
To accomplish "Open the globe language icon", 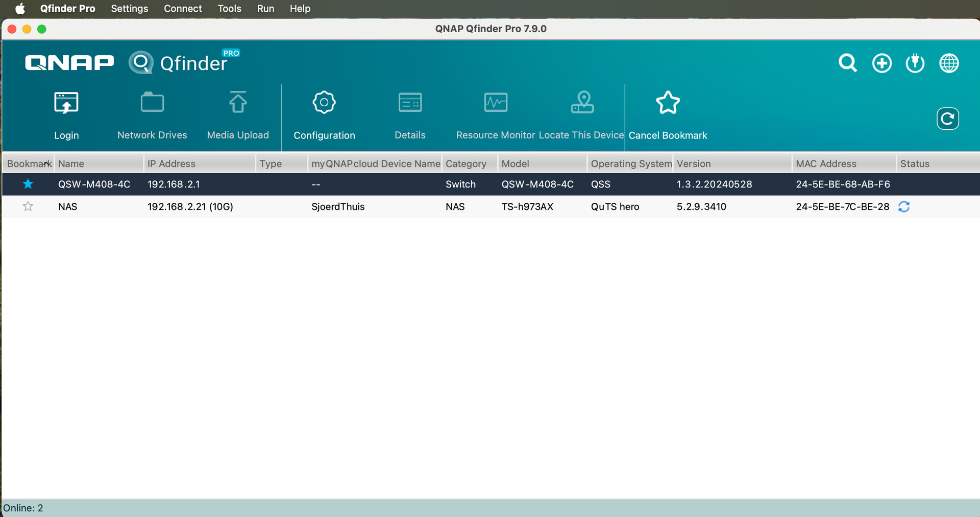I will tap(949, 63).
